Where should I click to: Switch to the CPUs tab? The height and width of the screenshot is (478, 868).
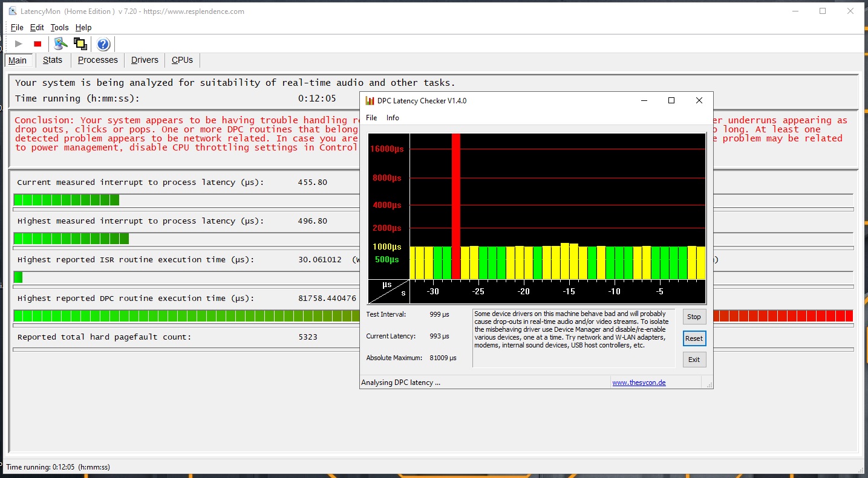(182, 60)
